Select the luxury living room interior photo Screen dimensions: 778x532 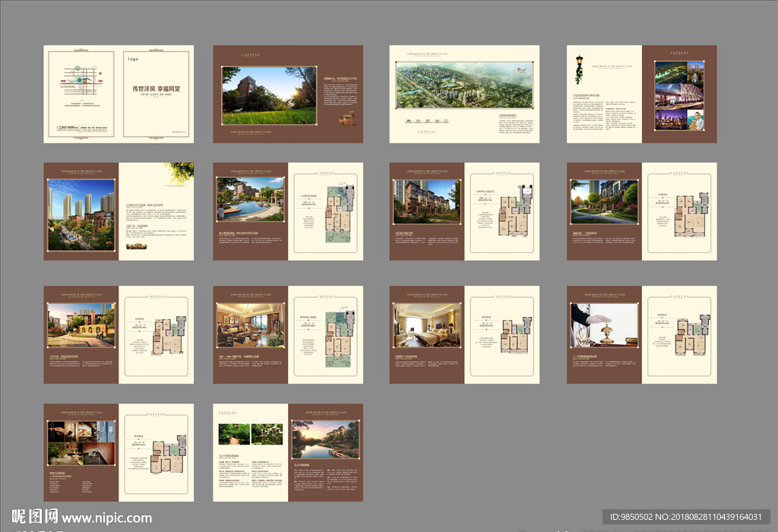[250, 325]
